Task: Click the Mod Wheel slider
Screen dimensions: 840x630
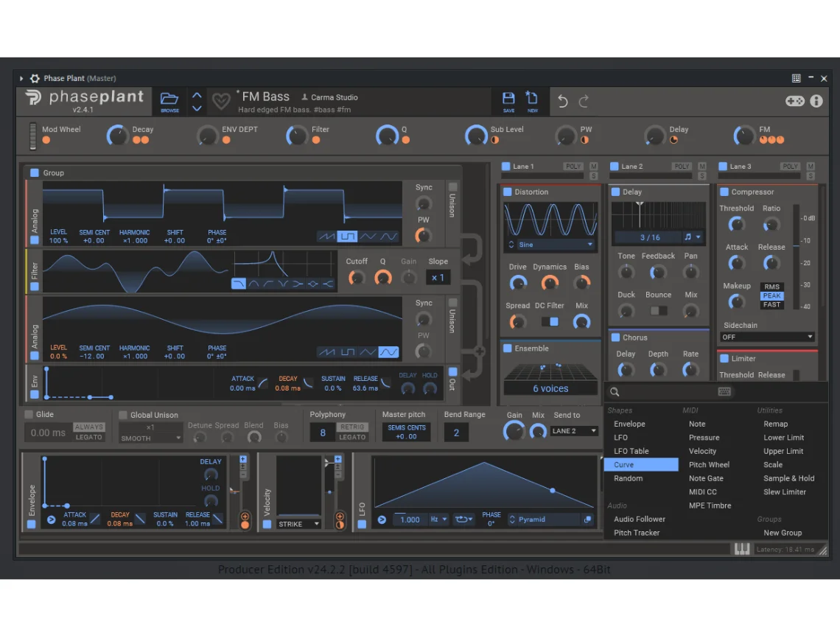Action: [x=32, y=136]
